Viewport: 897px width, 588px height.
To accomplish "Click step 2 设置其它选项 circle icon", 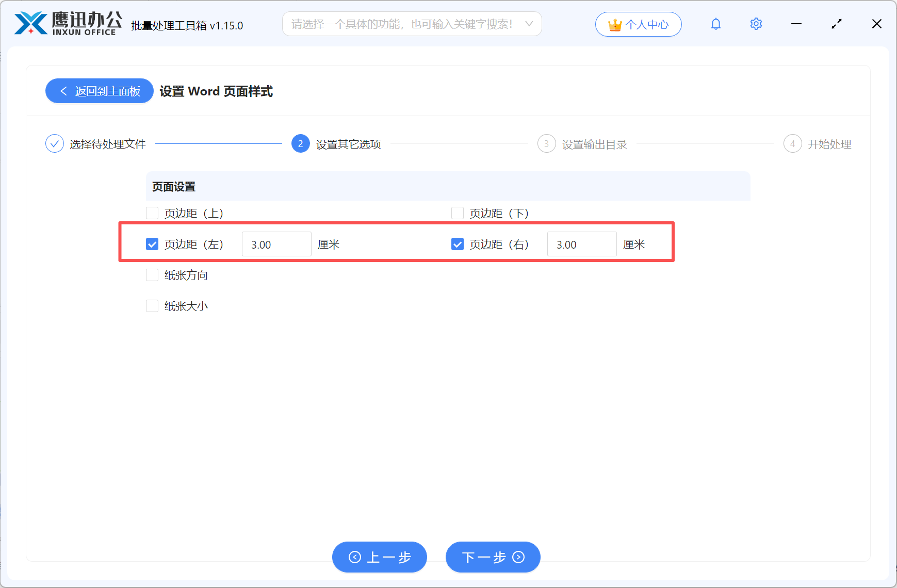I will [300, 144].
